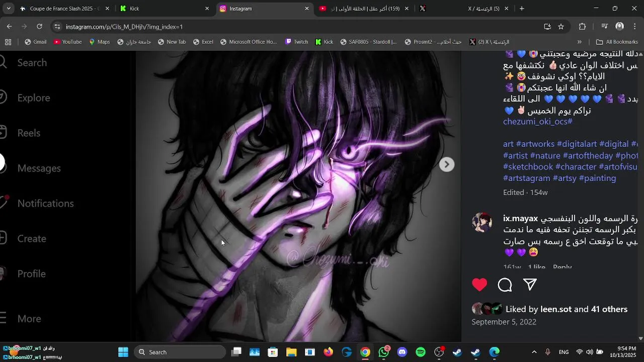This screenshot has width=644, height=362.
Task: Reply to ix.mayax's comment
Action: (562, 267)
